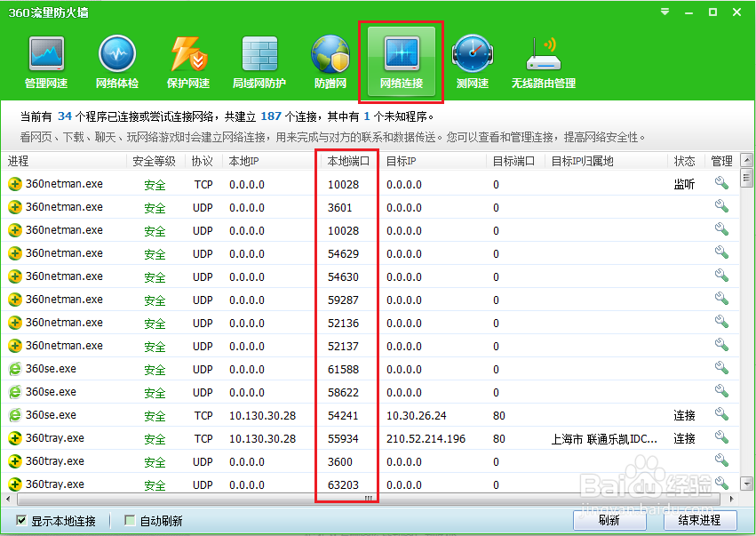This screenshot has width=756, height=536.
Task: Click 360netman.exe icon in port 3601 row
Action: (15, 207)
